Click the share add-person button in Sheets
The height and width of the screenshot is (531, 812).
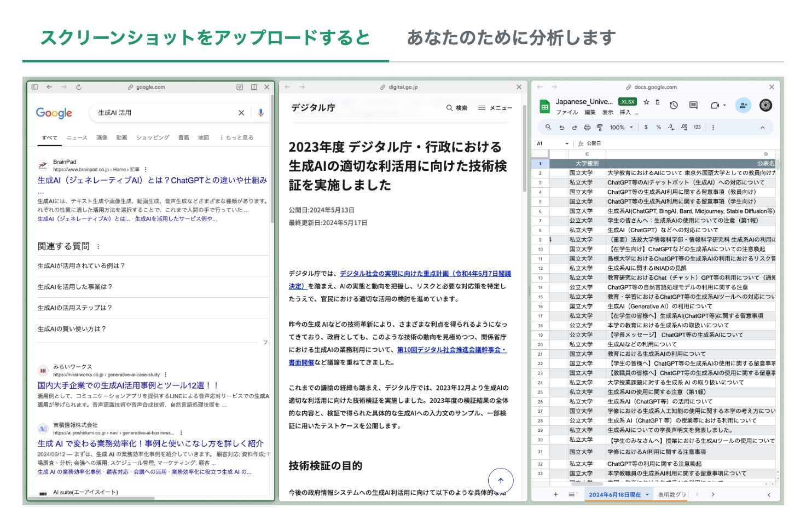coord(743,105)
